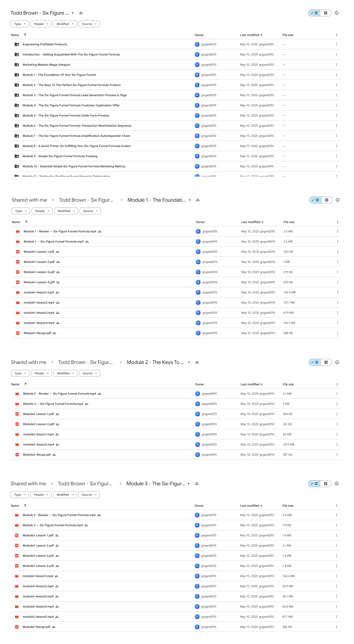The width and height of the screenshot is (354, 644).
Task: Click shared-folder icon next to Module 2 title
Action: (x=197, y=362)
